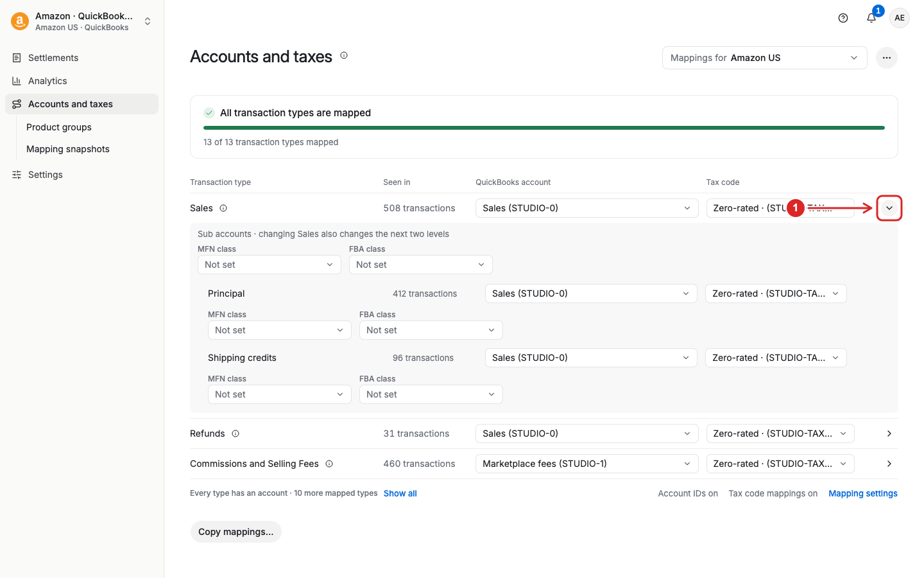Viewport: 924px width, 578px height.
Task: Click the info icon beside Accounts and taxes heading
Action: point(344,56)
